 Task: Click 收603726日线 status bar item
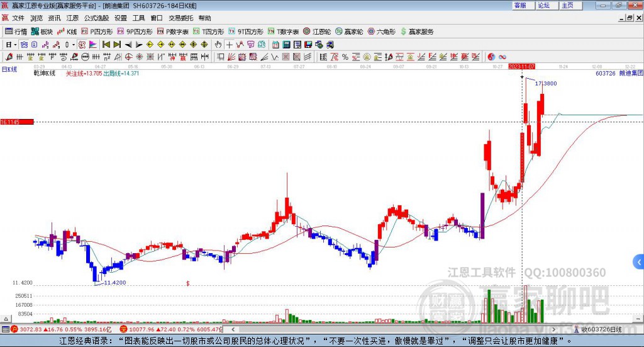pyautogui.click(x=598, y=329)
